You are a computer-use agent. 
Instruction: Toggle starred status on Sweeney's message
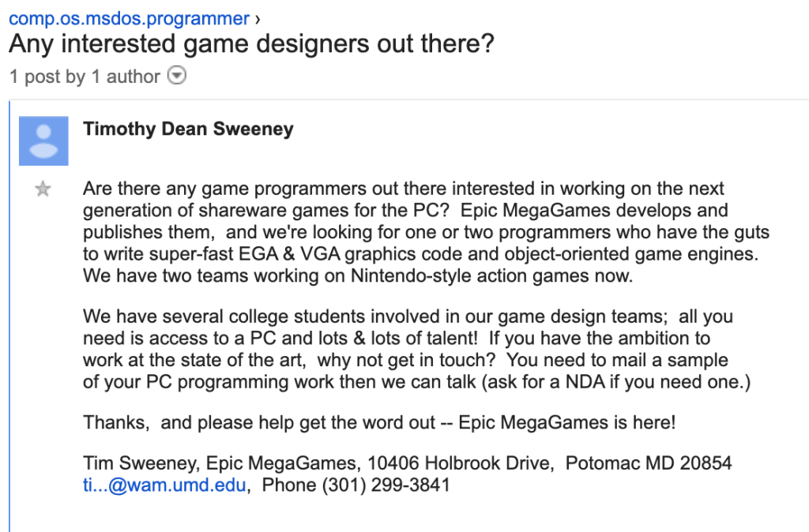(43, 189)
